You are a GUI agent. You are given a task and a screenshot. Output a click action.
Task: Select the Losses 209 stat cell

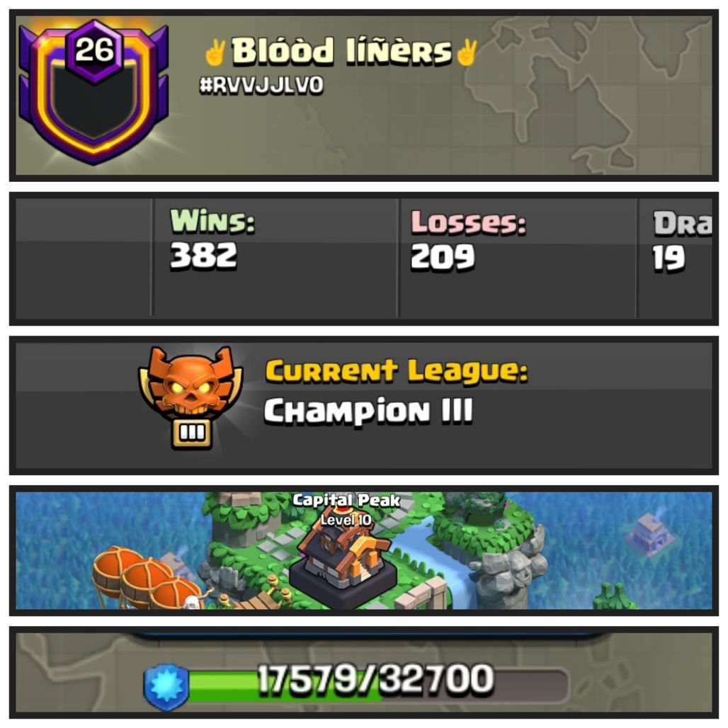pos(517,258)
